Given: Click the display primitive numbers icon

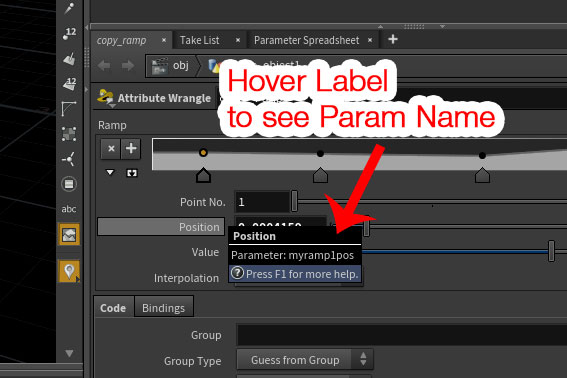Looking at the screenshot, I should (x=69, y=84).
